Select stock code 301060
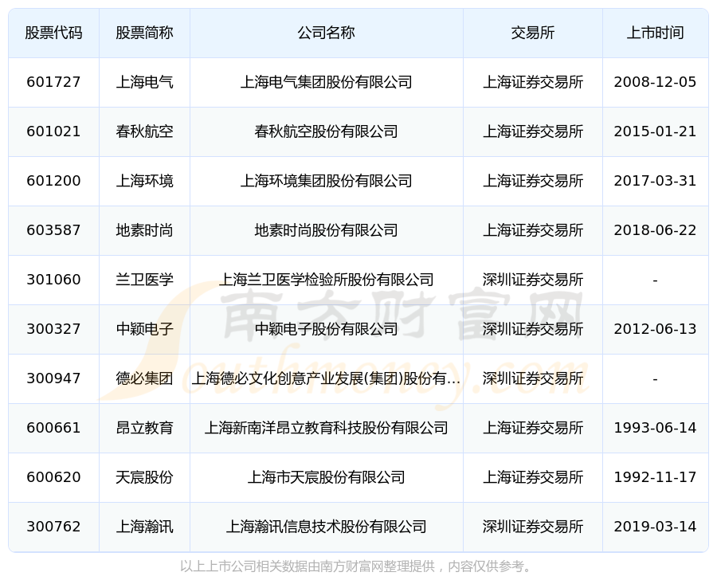Viewport: 717px width, 588px height. (53, 280)
